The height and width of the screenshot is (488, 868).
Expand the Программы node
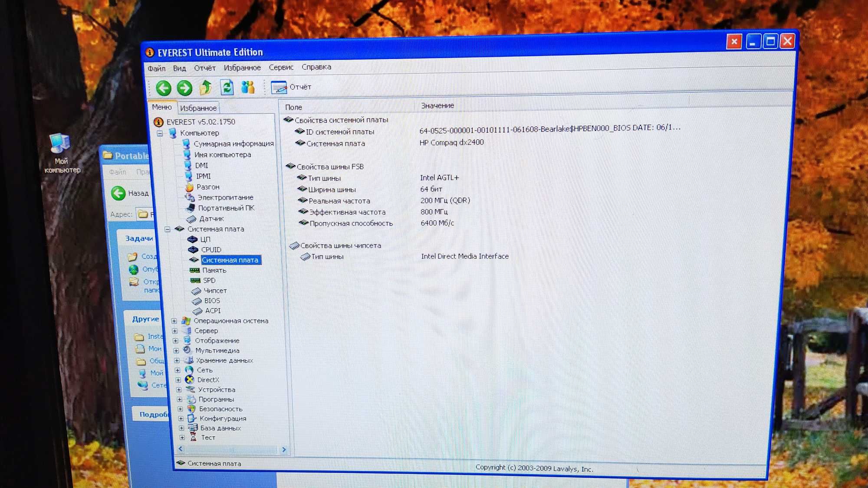pyautogui.click(x=180, y=399)
